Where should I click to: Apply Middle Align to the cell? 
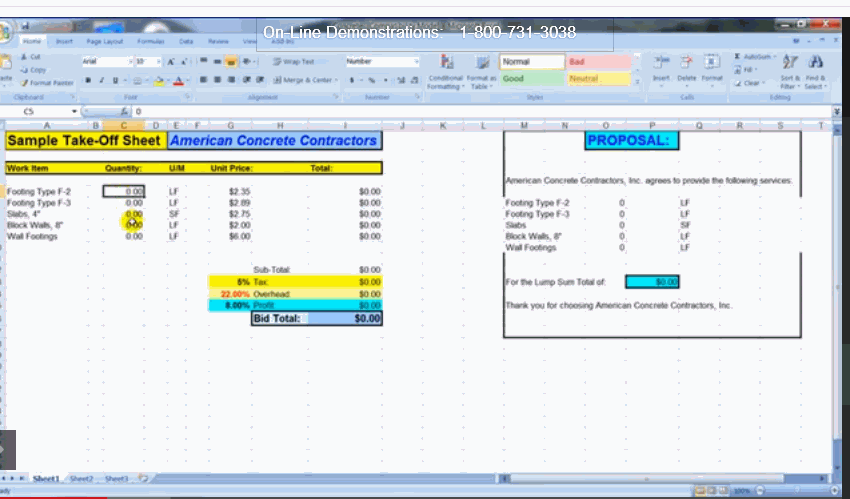217,61
